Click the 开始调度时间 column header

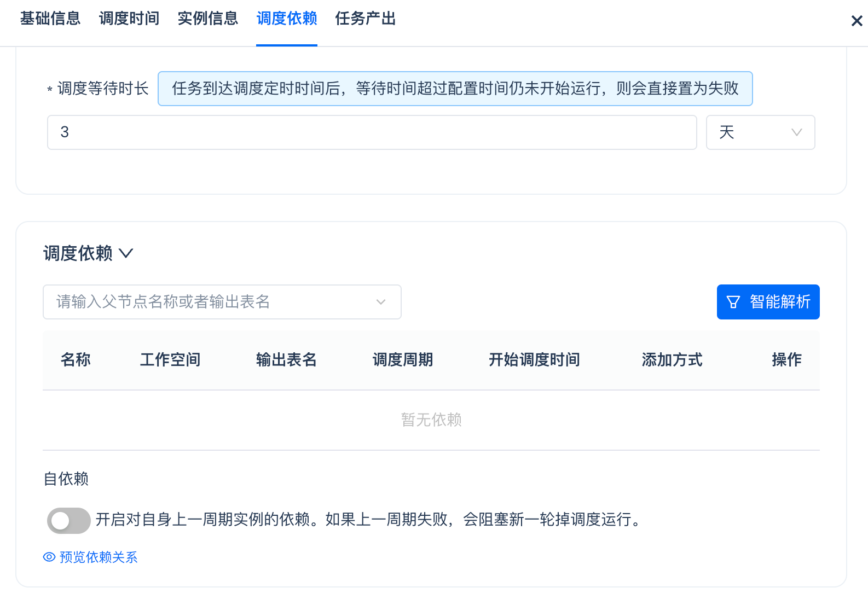click(x=534, y=360)
